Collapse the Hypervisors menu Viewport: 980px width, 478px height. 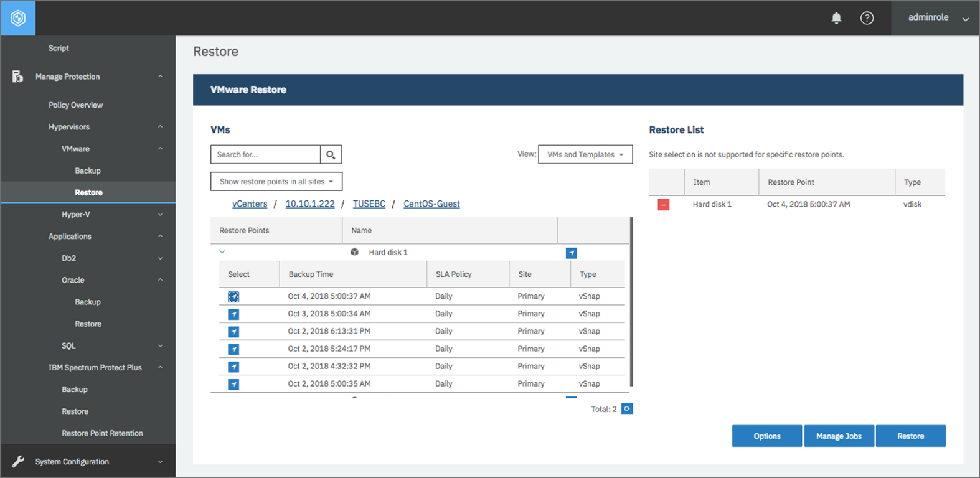160,127
